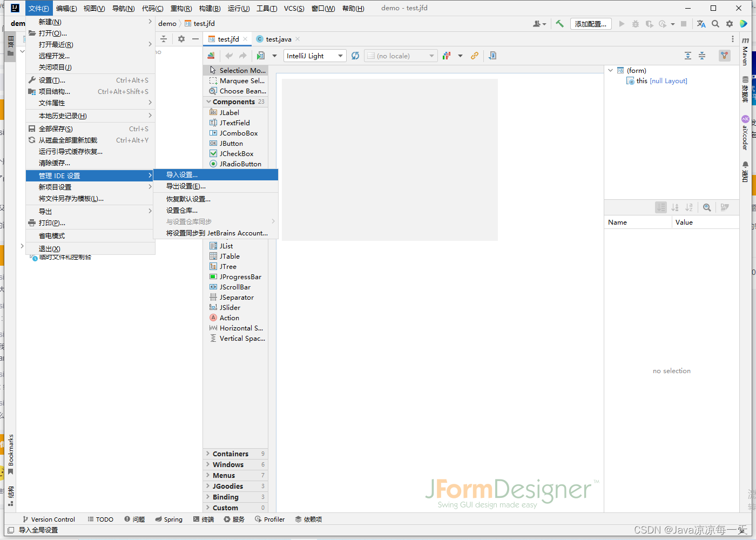This screenshot has height=540, width=756.
Task: Pick JScrollBar from the palette
Action: coord(236,287)
